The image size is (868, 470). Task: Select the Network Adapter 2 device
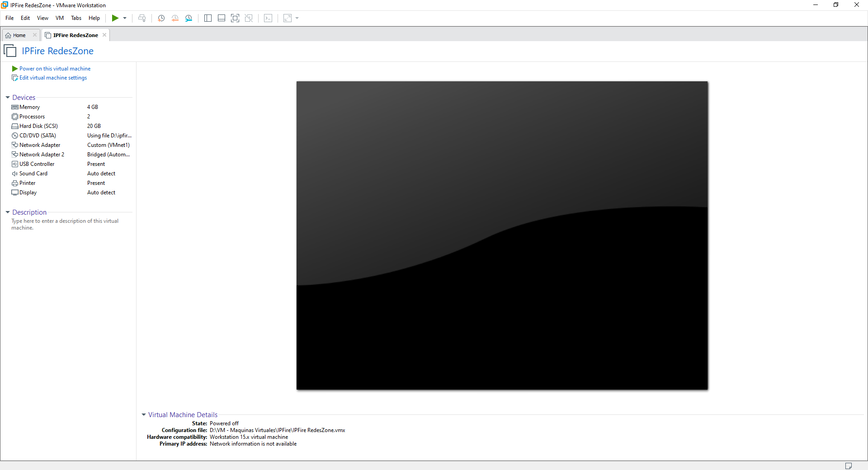coord(71,155)
